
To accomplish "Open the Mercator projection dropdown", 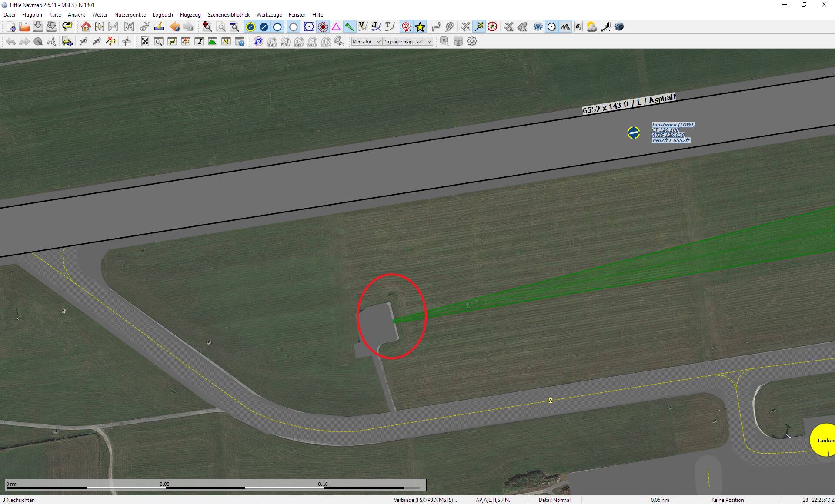I will pos(366,41).
